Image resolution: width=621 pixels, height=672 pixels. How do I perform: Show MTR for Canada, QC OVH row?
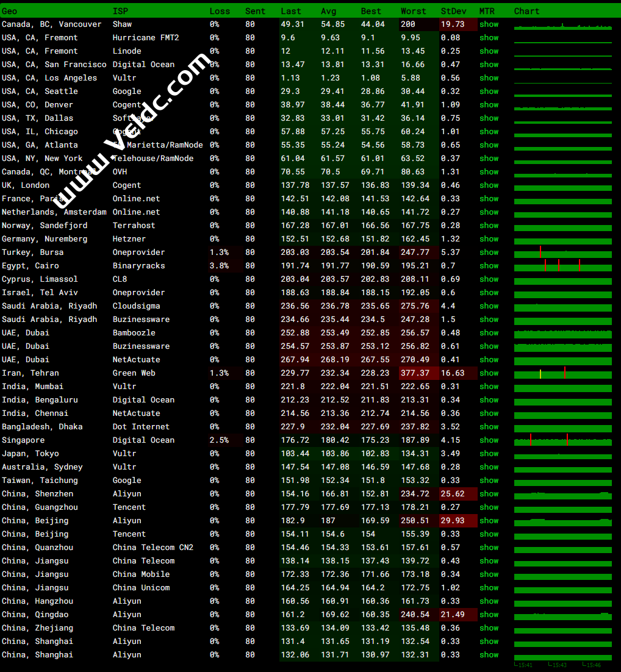coord(489,172)
